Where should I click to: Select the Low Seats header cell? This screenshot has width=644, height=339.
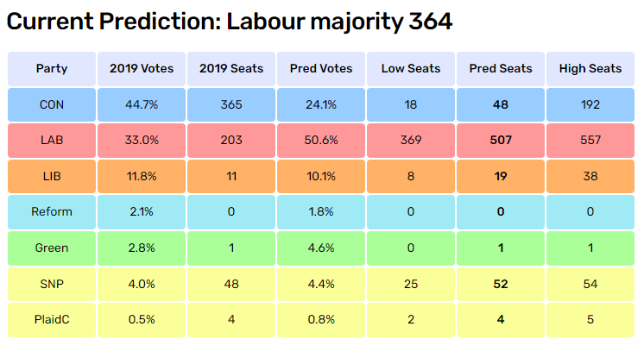tap(411, 68)
